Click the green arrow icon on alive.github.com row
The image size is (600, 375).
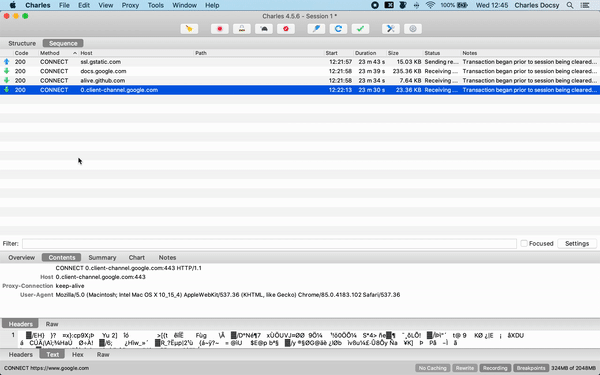(x=7, y=80)
